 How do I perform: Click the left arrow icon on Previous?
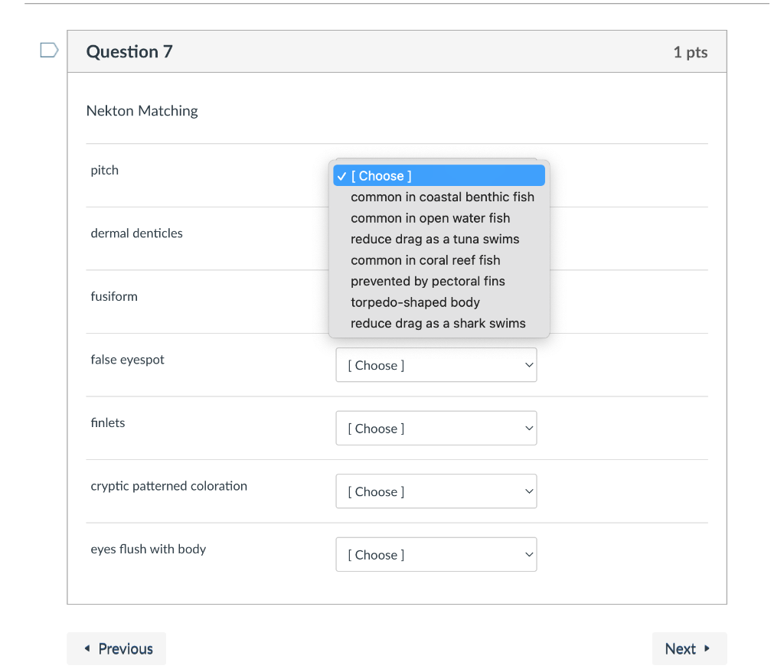pos(87,648)
